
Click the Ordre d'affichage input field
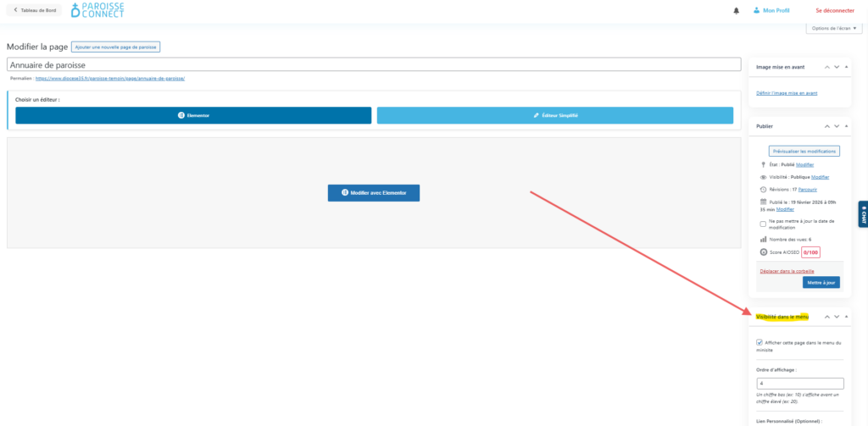pyautogui.click(x=799, y=383)
